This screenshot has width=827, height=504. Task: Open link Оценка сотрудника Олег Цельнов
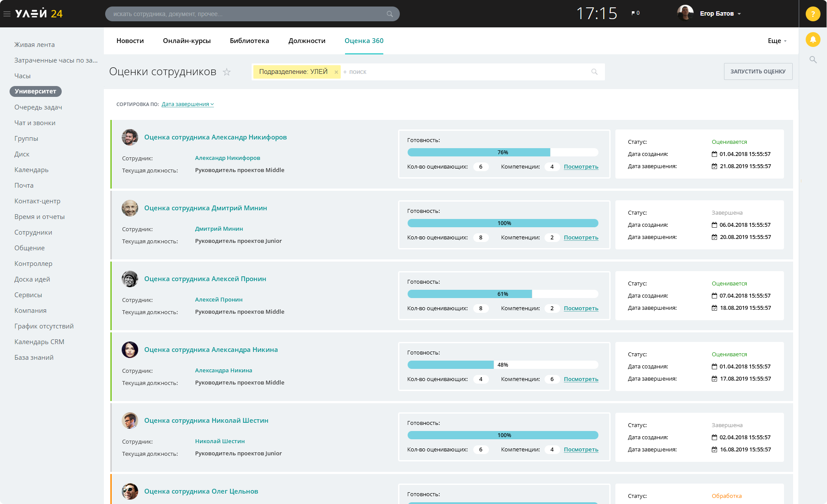[201, 491]
